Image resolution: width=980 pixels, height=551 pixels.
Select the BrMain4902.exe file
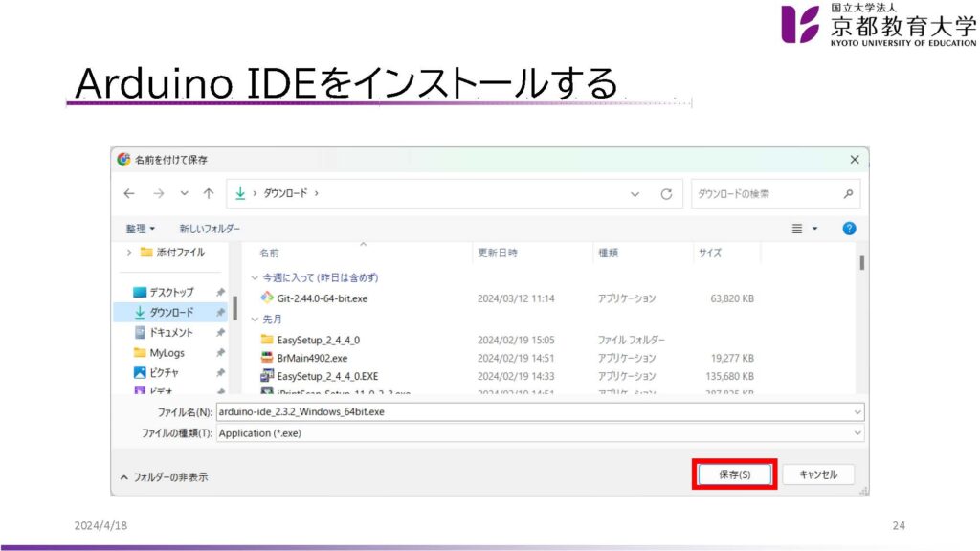[312, 358]
